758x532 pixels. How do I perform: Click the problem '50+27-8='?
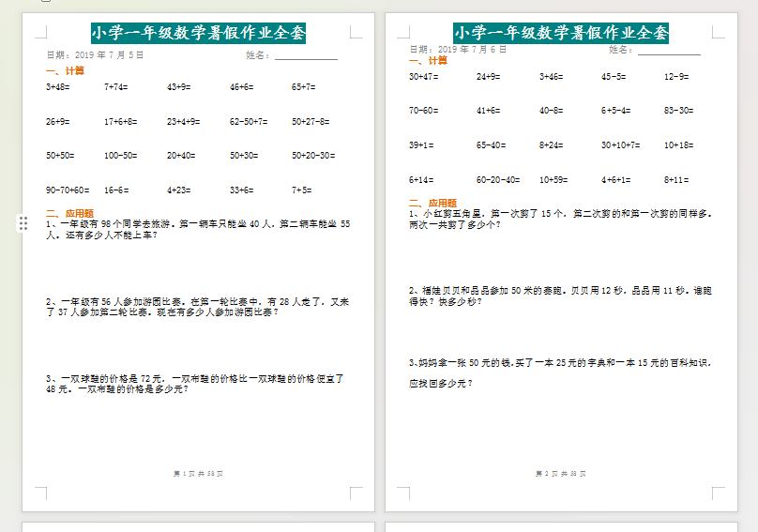[x=311, y=122]
